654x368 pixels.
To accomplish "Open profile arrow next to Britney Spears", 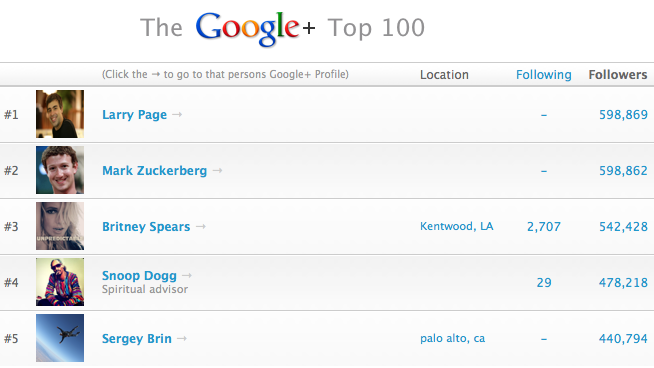I will (201, 226).
